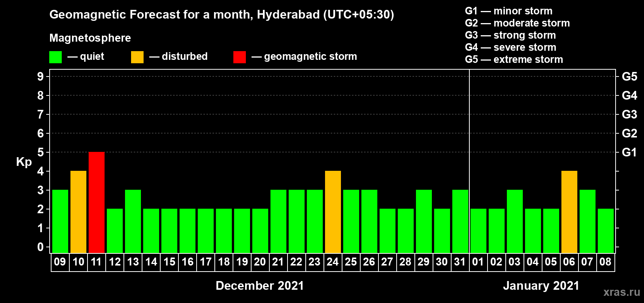Viewport: 644px width, 303px height.
Task: Click 'G2 — moderate storm' legend text
Action: [517, 23]
